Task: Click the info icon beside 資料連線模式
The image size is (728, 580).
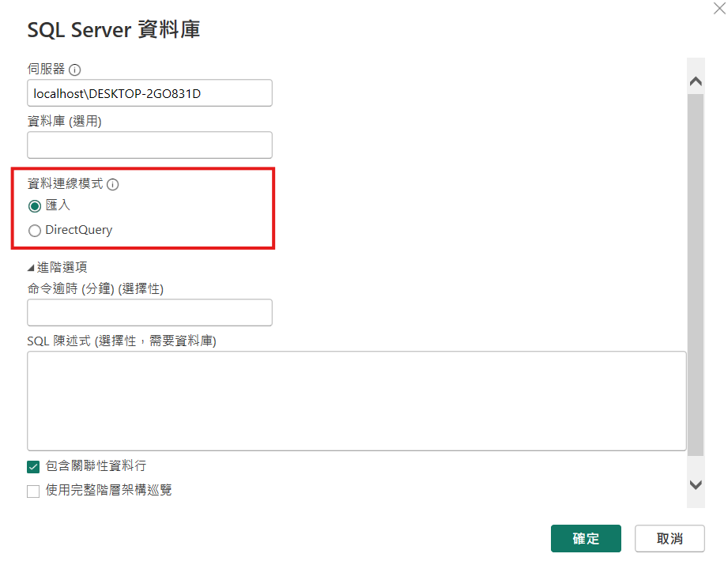Action: pyautogui.click(x=113, y=184)
